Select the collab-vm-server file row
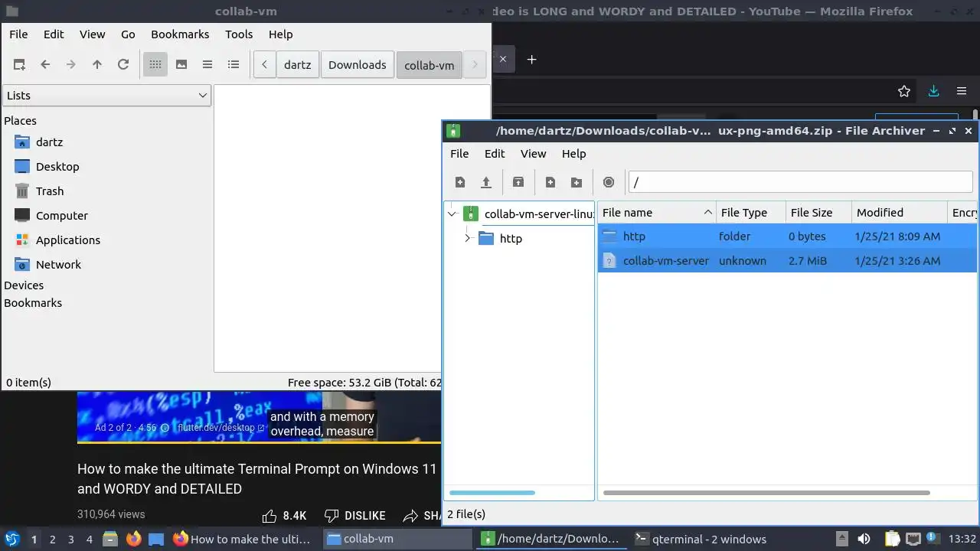Screen dimensions: 980x551 pyautogui.click(x=787, y=261)
